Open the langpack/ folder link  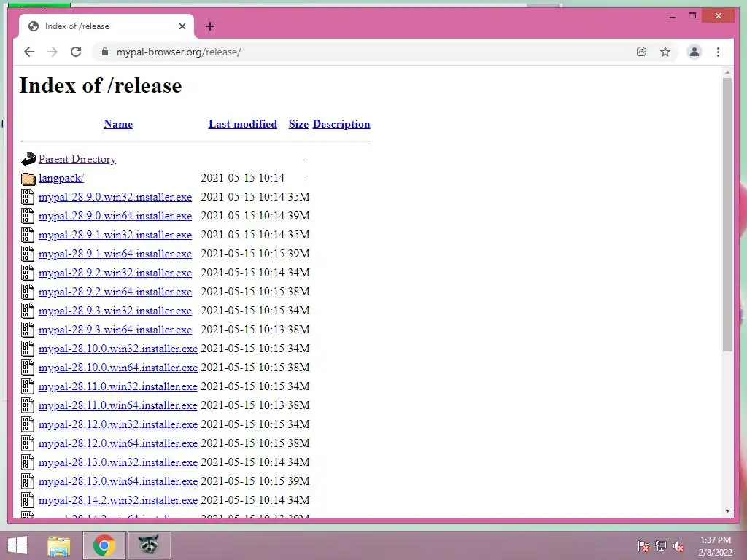pos(61,178)
